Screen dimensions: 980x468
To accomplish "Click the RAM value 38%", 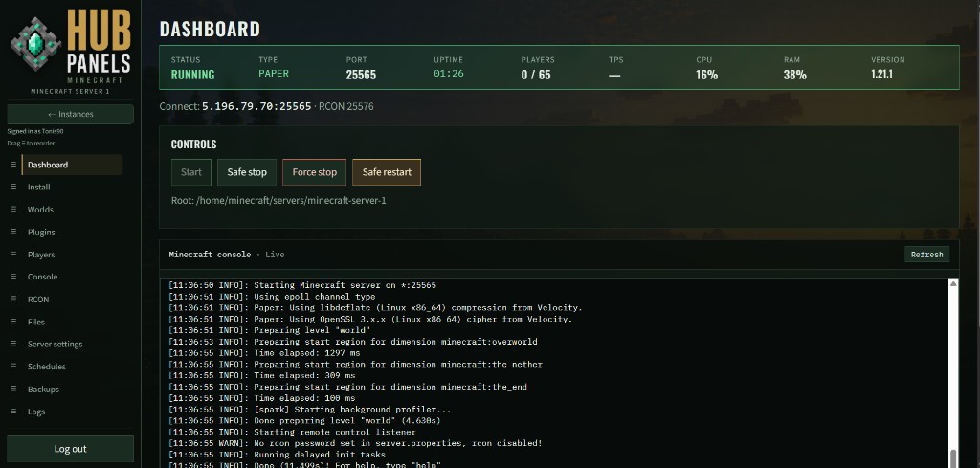I will 795,75.
